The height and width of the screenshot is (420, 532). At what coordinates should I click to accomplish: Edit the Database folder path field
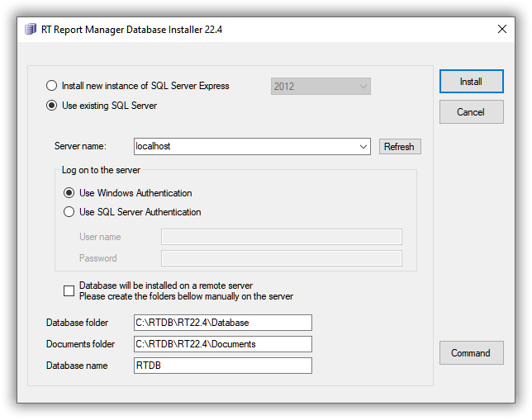tap(223, 323)
